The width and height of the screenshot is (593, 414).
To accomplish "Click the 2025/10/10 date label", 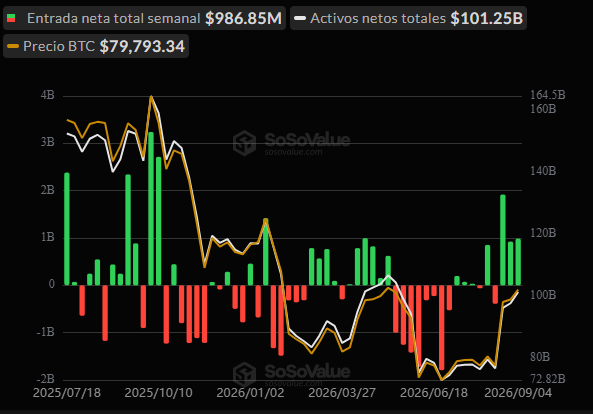I will [158, 393].
